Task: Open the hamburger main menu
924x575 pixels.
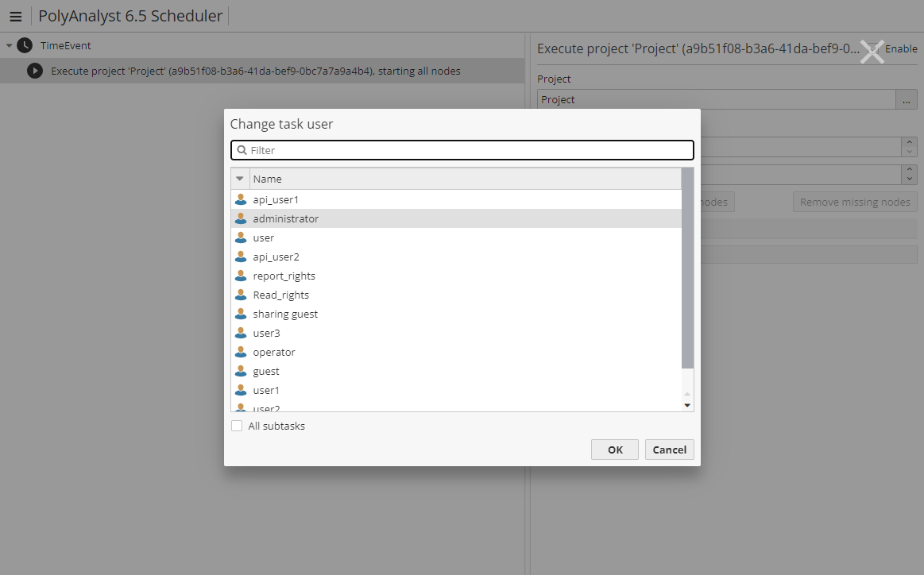Action: [15, 17]
